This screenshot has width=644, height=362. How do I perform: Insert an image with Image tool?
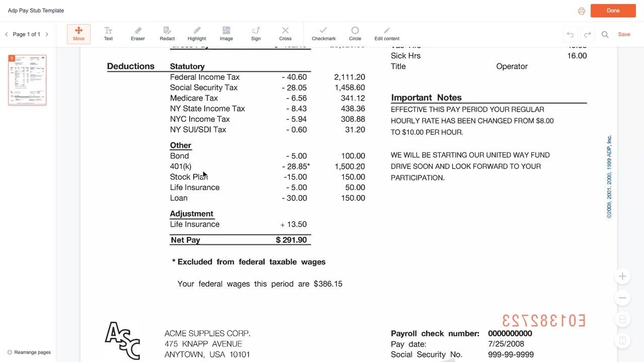pos(226,34)
